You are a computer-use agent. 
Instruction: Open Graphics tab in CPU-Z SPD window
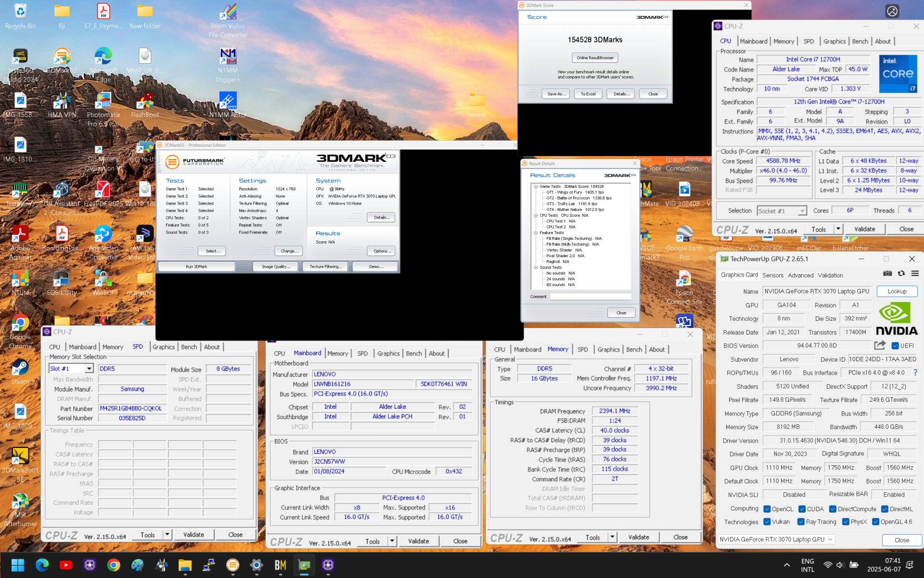click(x=164, y=347)
